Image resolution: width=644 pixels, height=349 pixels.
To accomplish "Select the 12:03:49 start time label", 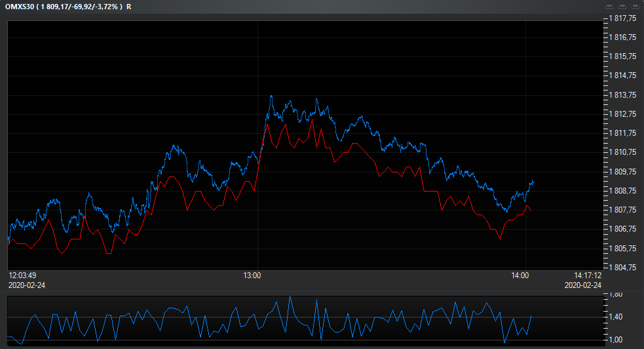I will (22, 276).
